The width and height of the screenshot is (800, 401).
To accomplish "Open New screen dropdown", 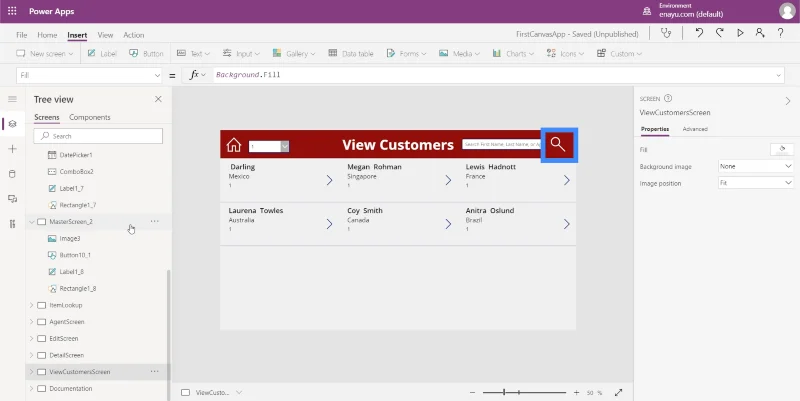I will [x=44, y=54].
